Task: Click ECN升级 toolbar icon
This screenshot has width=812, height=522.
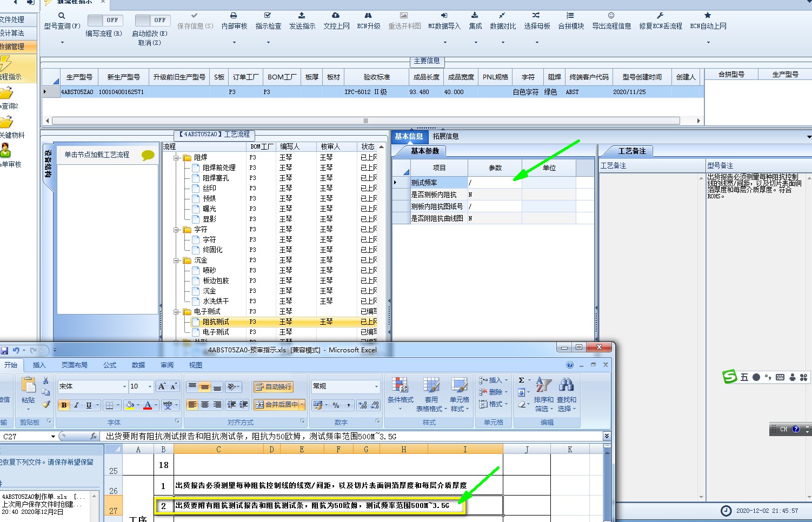Action: point(368,16)
